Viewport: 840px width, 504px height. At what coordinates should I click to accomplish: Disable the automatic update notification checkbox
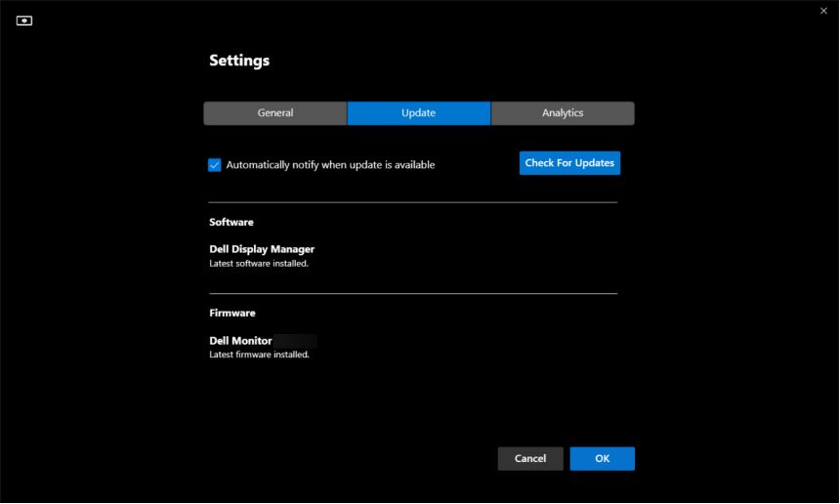215,165
